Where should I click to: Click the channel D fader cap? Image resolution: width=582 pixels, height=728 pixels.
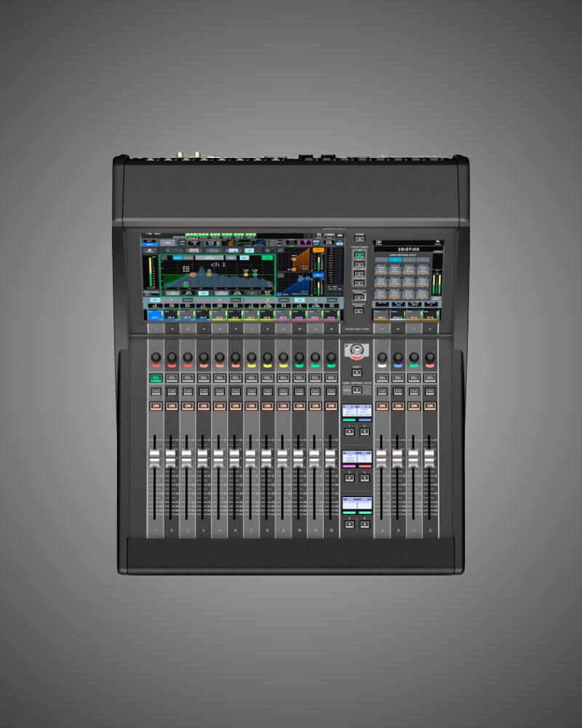click(429, 458)
